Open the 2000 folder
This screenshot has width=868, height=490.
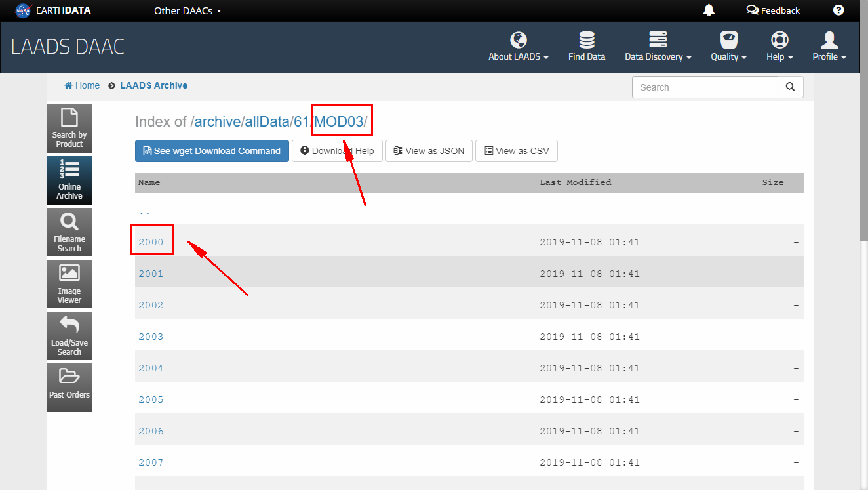pos(151,242)
